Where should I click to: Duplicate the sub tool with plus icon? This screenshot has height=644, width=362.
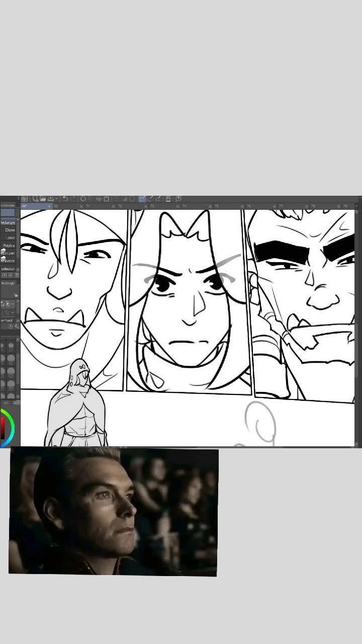pyautogui.click(x=11, y=275)
